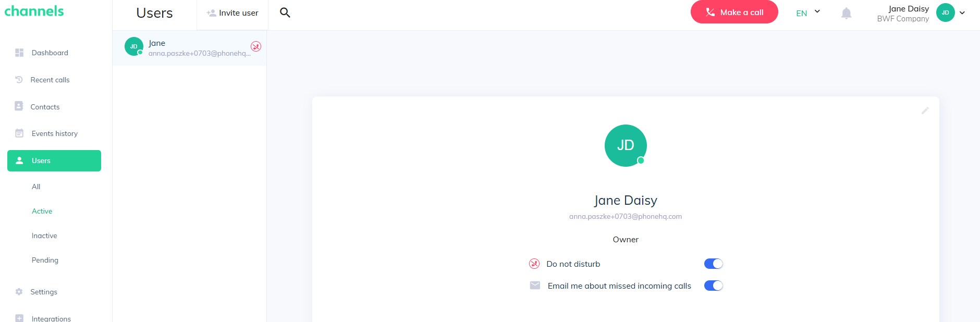The image size is (980, 322).
Task: Turn off the Do not disturb switch
Action: tap(714, 264)
